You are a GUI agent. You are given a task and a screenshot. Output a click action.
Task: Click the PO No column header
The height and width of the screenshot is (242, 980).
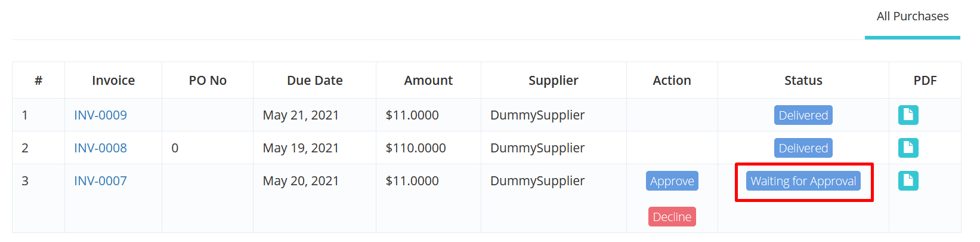pos(208,80)
